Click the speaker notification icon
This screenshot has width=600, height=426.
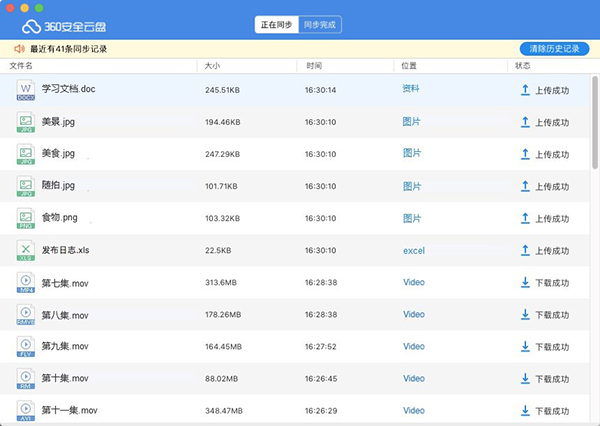coord(19,49)
